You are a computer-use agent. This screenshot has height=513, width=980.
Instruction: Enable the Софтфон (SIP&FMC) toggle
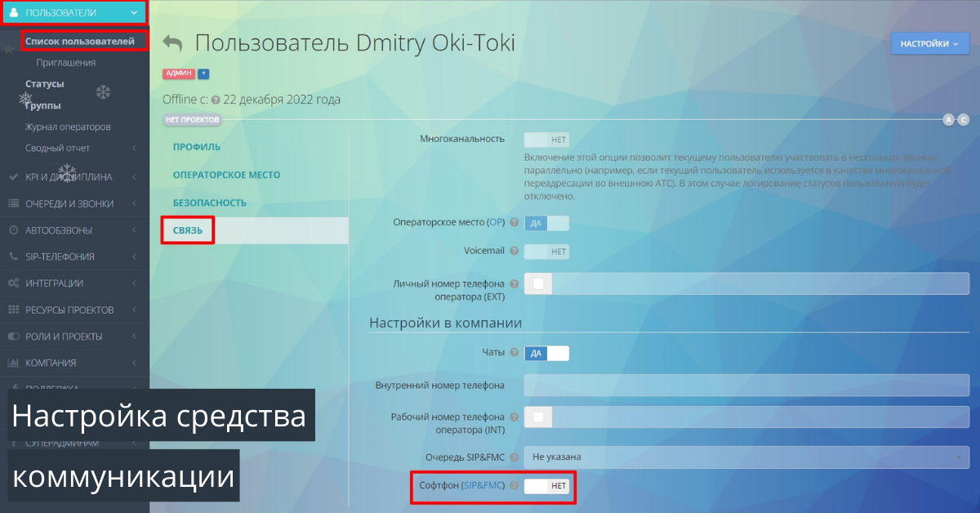547,485
